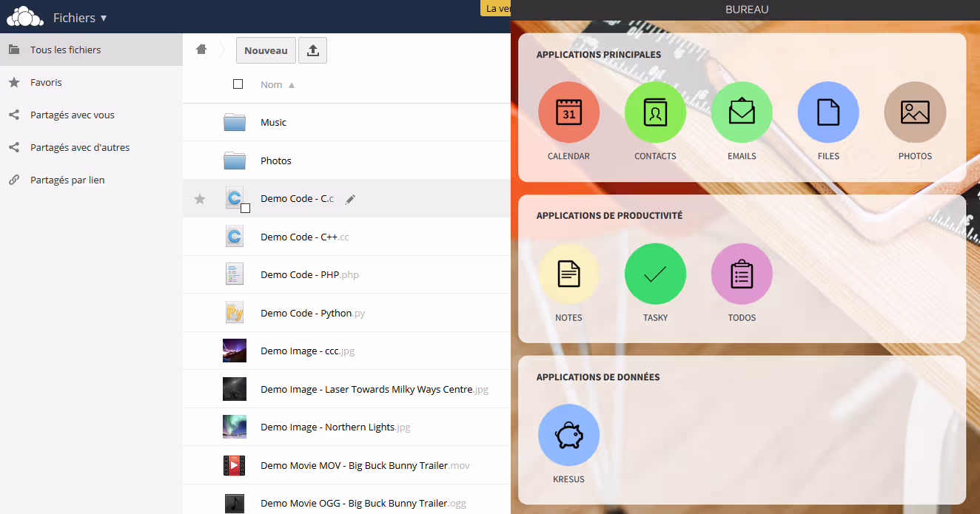The image size is (980, 514).
Task: Go to the home folder icon
Action: (x=201, y=50)
